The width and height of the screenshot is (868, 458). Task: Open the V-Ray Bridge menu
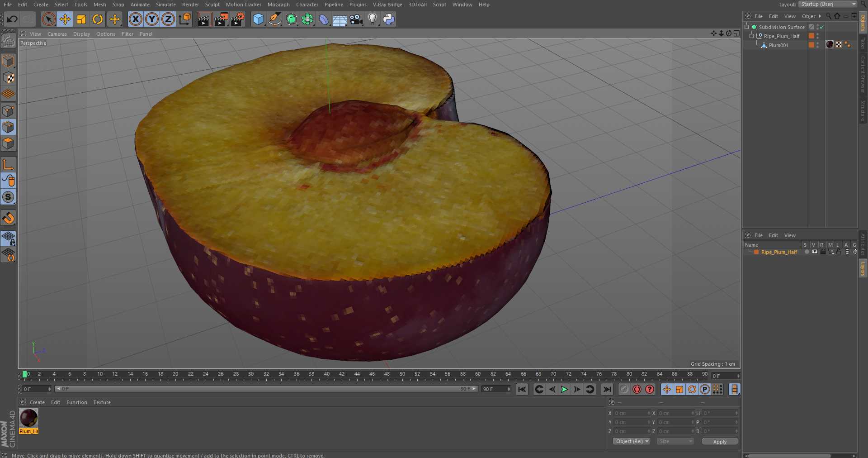(x=387, y=5)
